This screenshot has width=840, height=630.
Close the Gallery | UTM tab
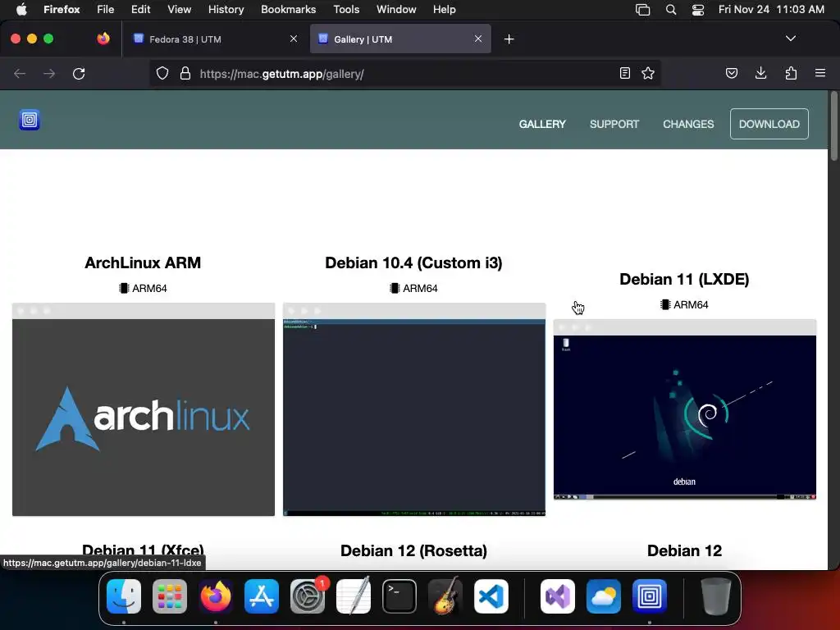[x=478, y=39]
